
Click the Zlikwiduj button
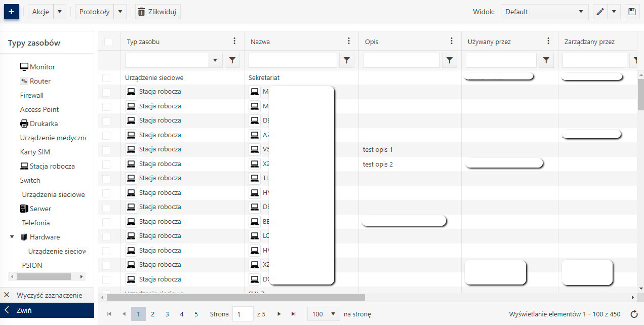157,12
